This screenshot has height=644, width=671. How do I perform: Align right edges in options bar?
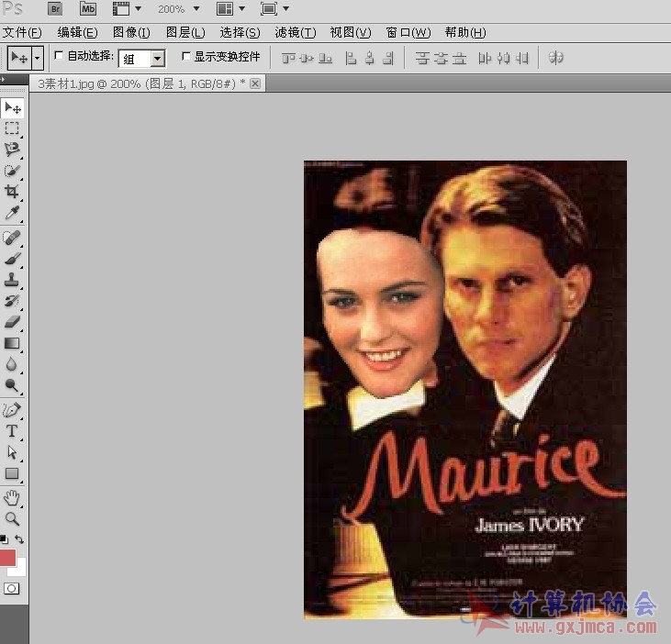388,58
